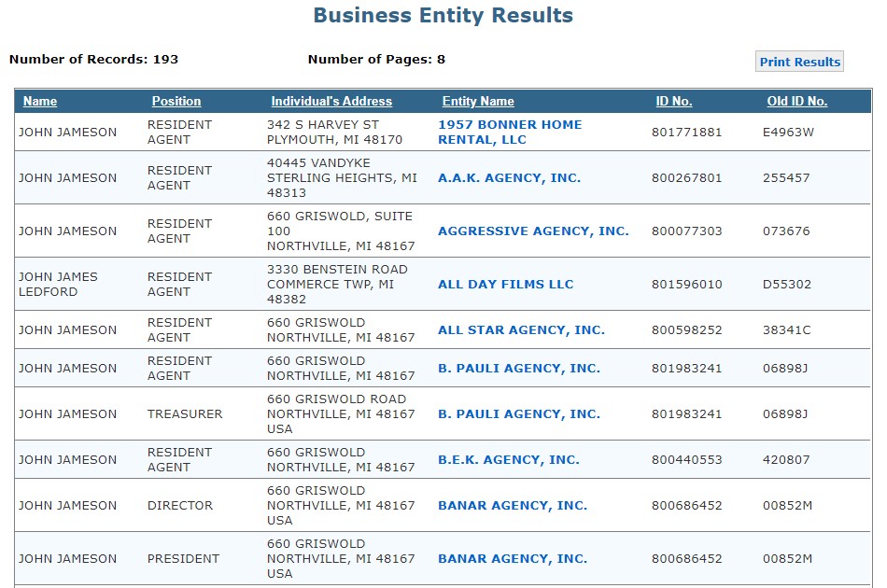Open Banar Agency director row link
This screenshot has width=887, height=588.
point(513,506)
